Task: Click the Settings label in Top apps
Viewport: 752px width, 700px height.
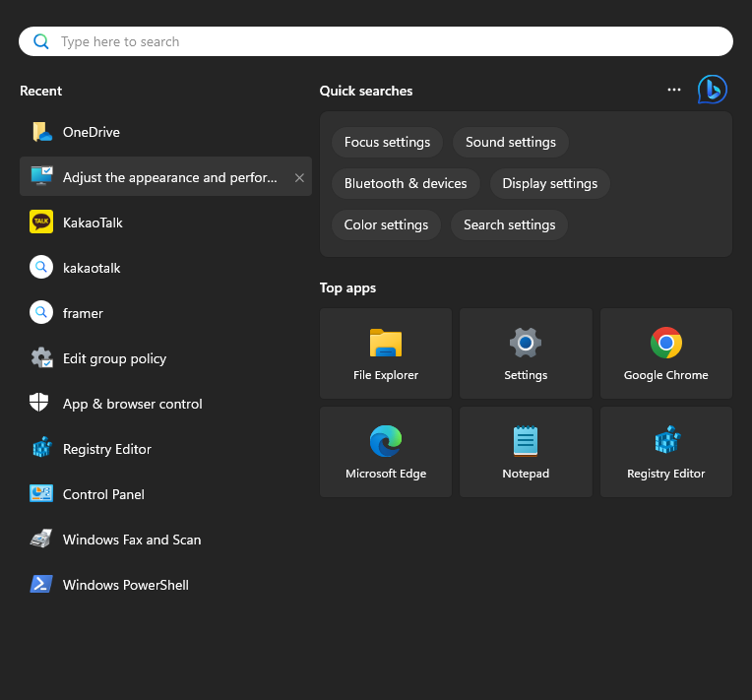Action: click(526, 375)
